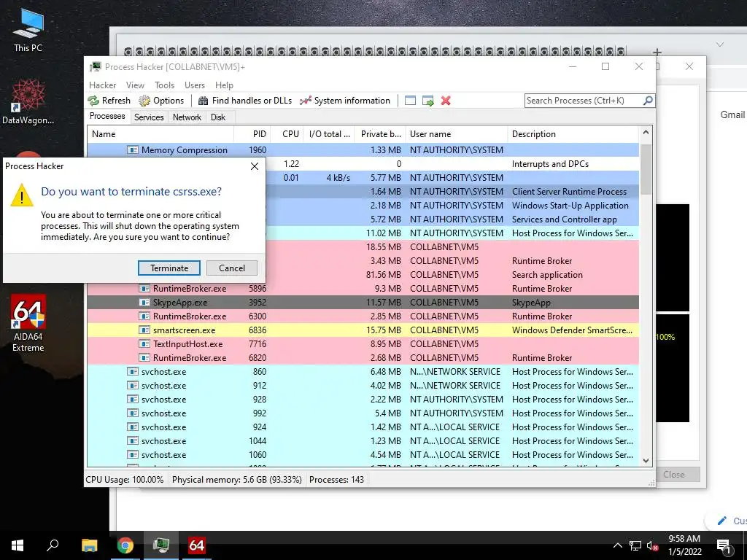Image resolution: width=747 pixels, height=560 pixels.
Task: Click the network tray icon
Action: point(635,545)
